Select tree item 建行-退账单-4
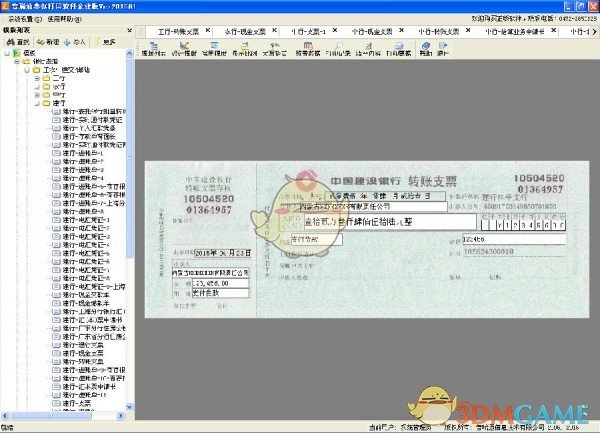 click(83, 178)
